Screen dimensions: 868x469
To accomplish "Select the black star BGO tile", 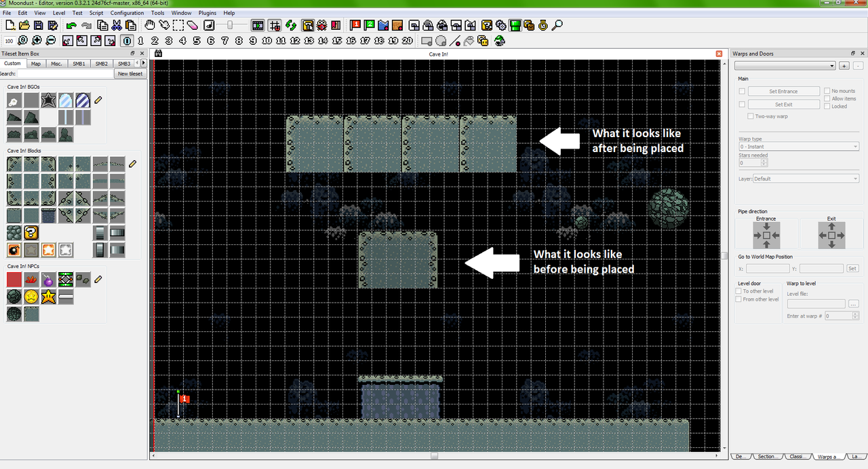I will 48,101.
